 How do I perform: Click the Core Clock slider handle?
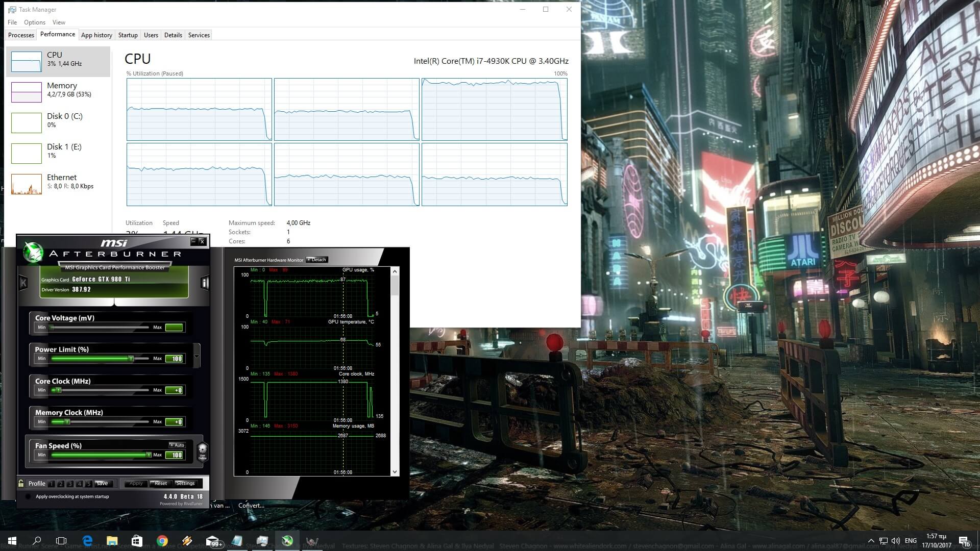point(58,390)
